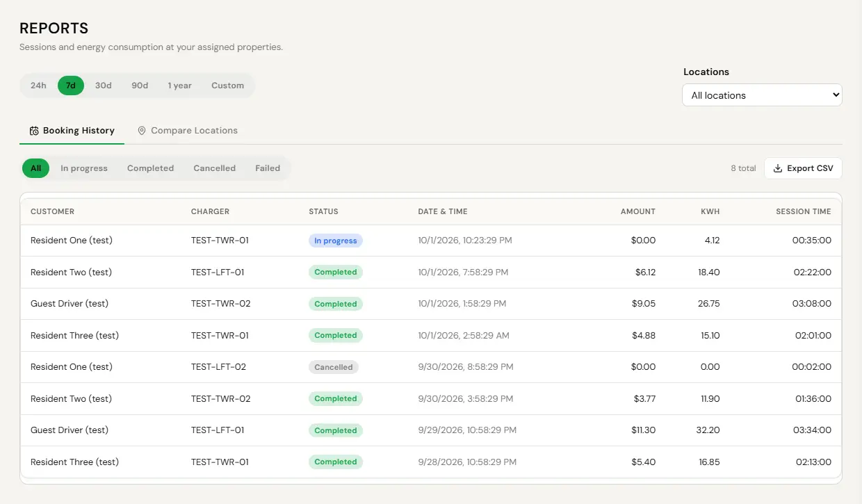Viewport: 862px width, 504px height.
Task: Click session time 02:13:00
Action: 813,462
